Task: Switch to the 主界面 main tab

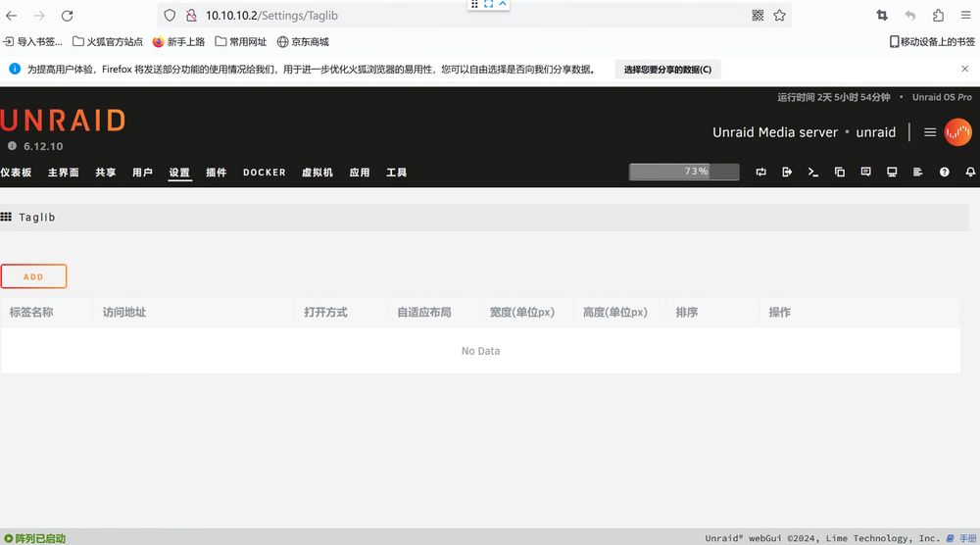Action: [x=63, y=173]
